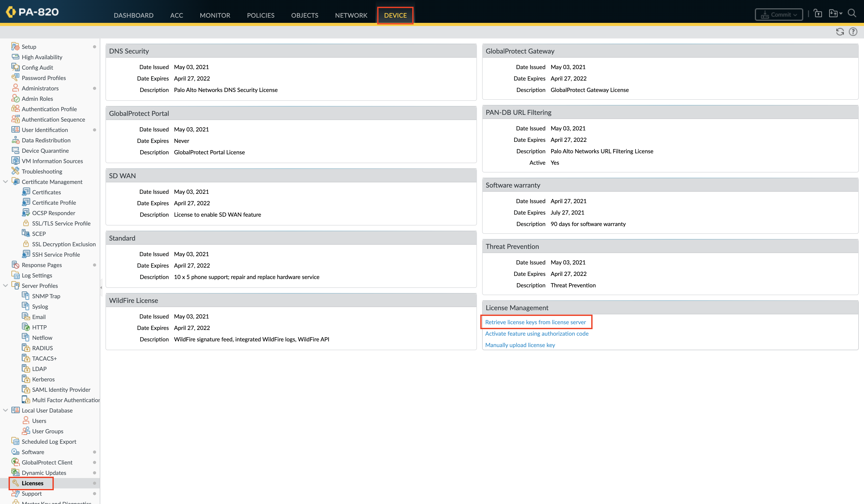The image size is (864, 504).
Task: Collapse the Local User Database node
Action: point(5,410)
